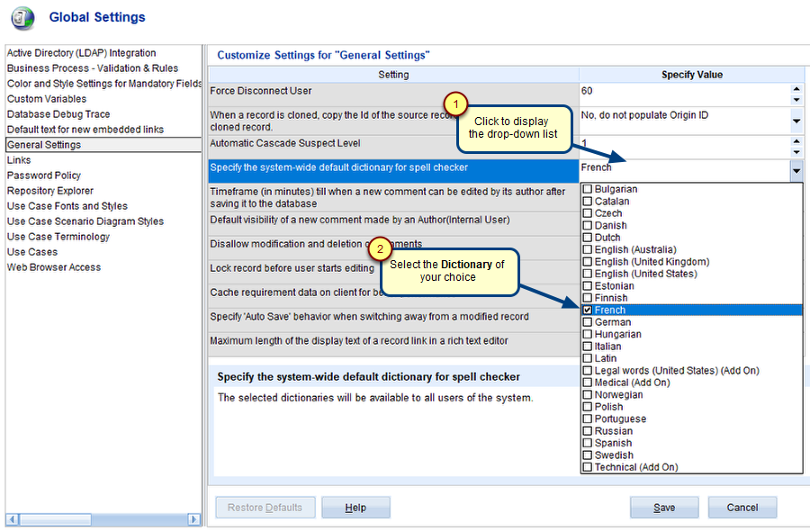
Task: Select Default text for new embedded links
Action: 85,130
